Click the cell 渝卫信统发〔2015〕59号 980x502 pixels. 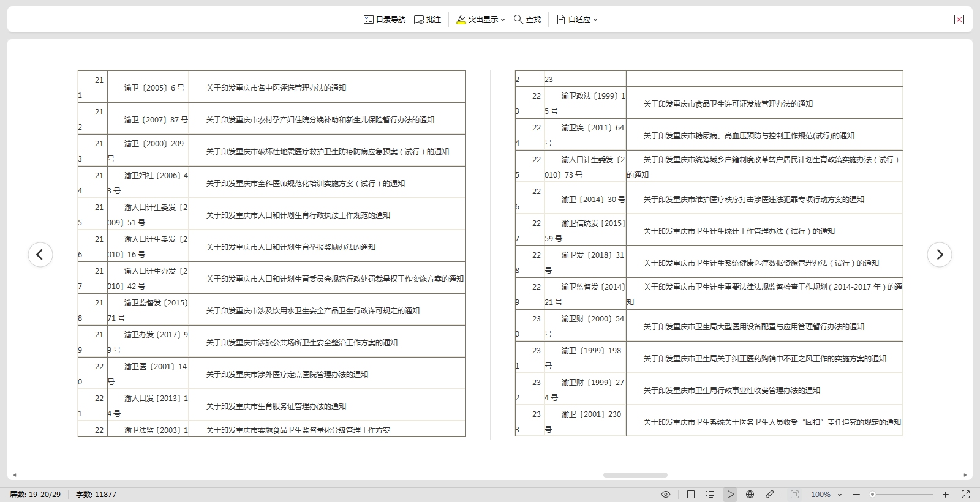point(586,230)
